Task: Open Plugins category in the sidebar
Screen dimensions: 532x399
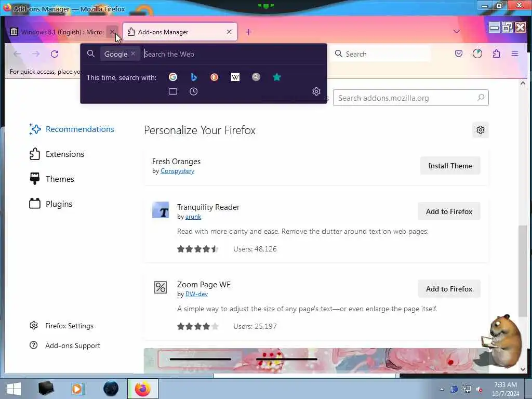Action: [51, 204]
